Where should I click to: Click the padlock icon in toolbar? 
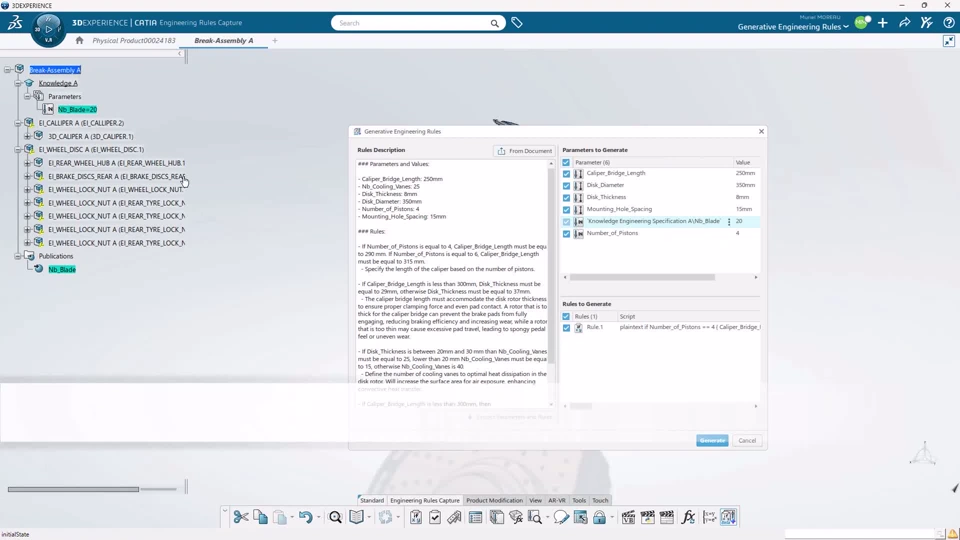tap(599, 517)
